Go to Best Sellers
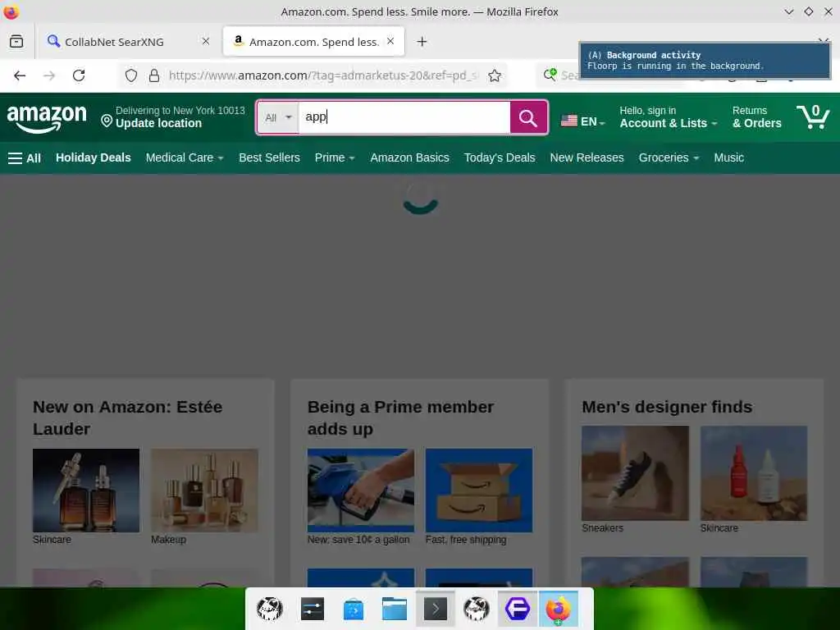This screenshot has height=630, width=840. [269, 158]
